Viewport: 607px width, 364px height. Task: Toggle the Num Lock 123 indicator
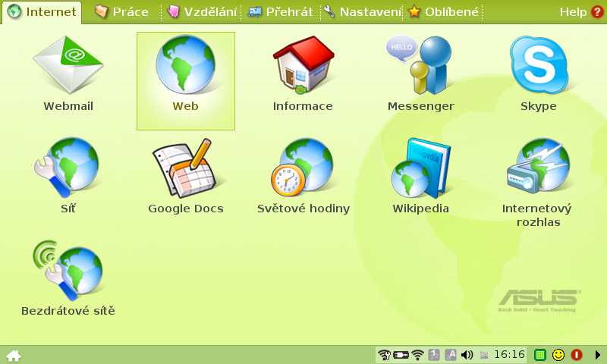[x=434, y=355]
